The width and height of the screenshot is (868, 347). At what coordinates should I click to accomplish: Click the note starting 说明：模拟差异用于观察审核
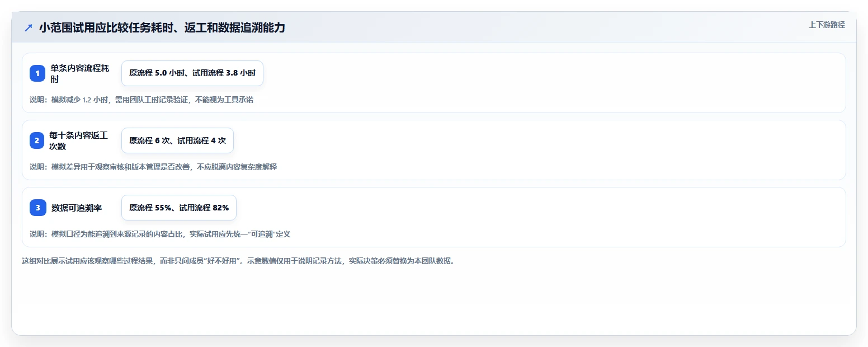(153, 167)
